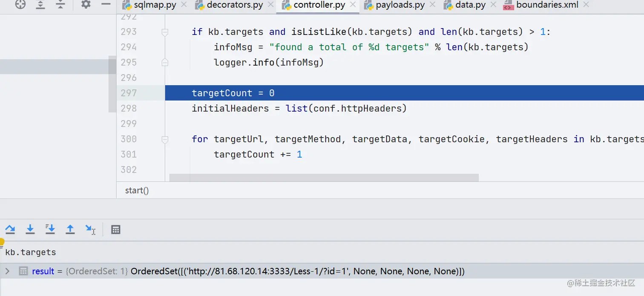Image resolution: width=644 pixels, height=296 pixels.
Task: Click the Collapse All icon
Action: [x=60, y=5]
